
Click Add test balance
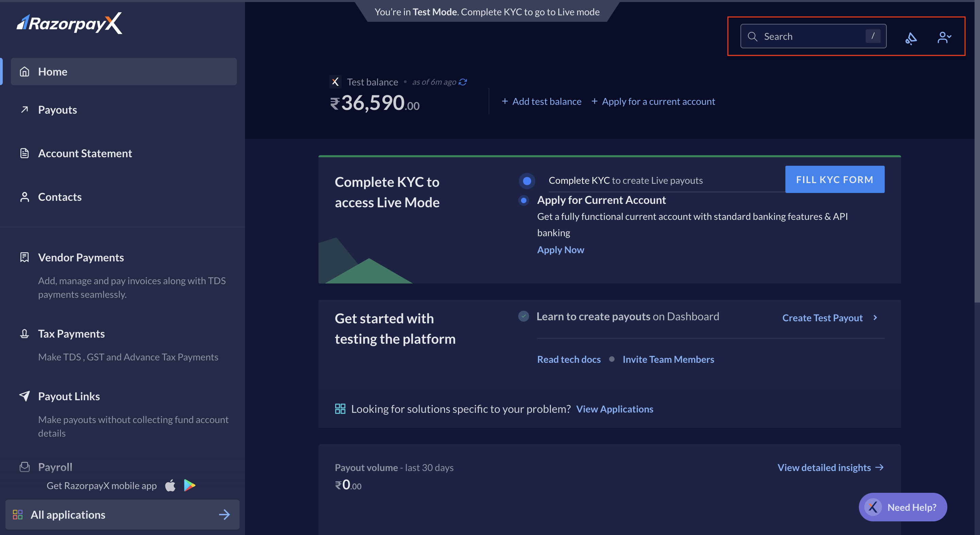(x=541, y=101)
